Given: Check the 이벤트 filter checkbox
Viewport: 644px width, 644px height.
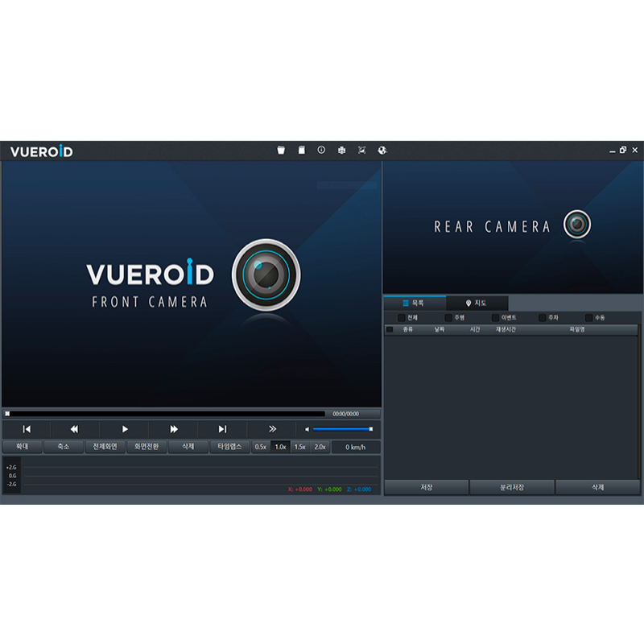Looking at the screenshot, I should point(495,318).
